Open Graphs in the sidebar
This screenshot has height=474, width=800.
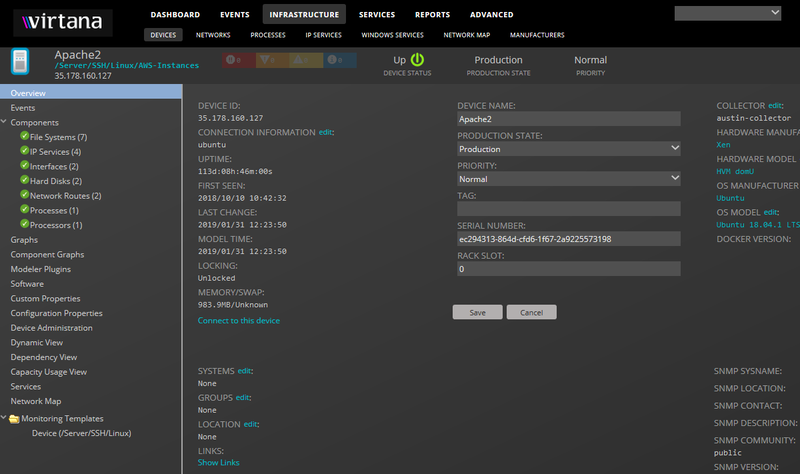coord(24,240)
